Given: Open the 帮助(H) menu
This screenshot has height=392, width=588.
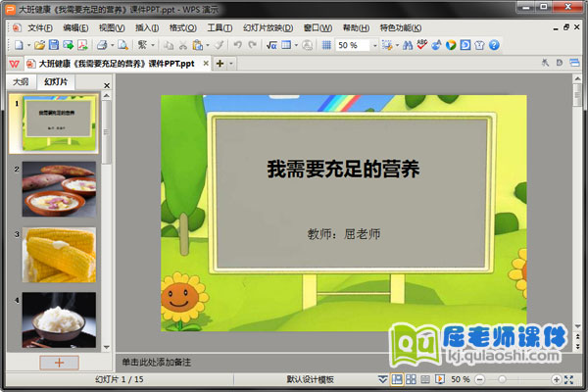Looking at the screenshot, I should 357,27.
